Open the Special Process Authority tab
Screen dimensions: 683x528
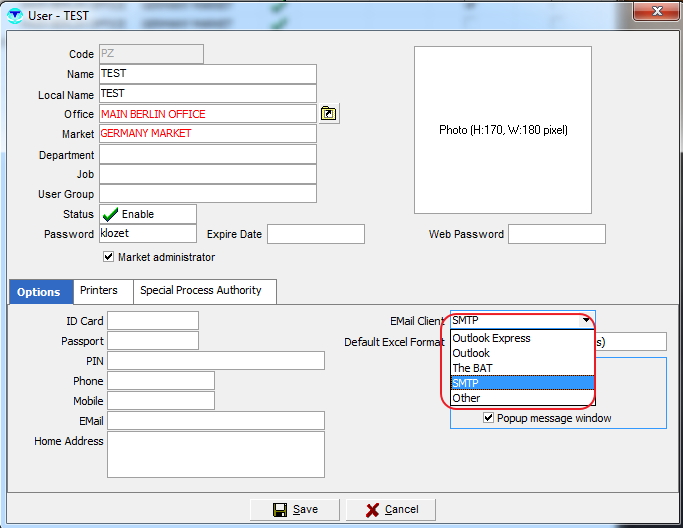(201, 291)
